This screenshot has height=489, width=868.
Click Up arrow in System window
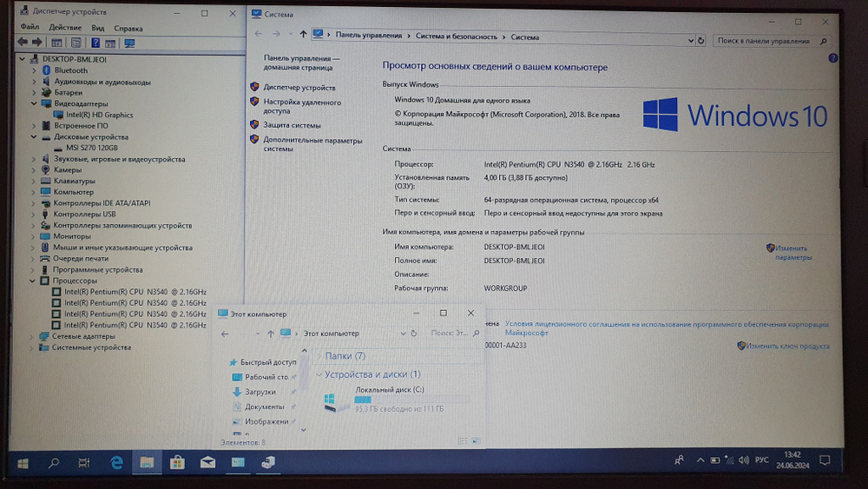[303, 35]
